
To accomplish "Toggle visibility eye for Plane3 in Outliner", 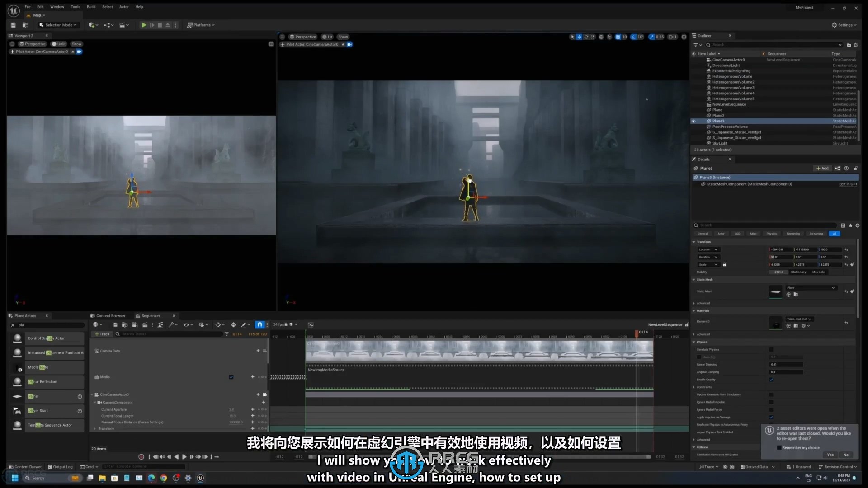I will coord(693,121).
